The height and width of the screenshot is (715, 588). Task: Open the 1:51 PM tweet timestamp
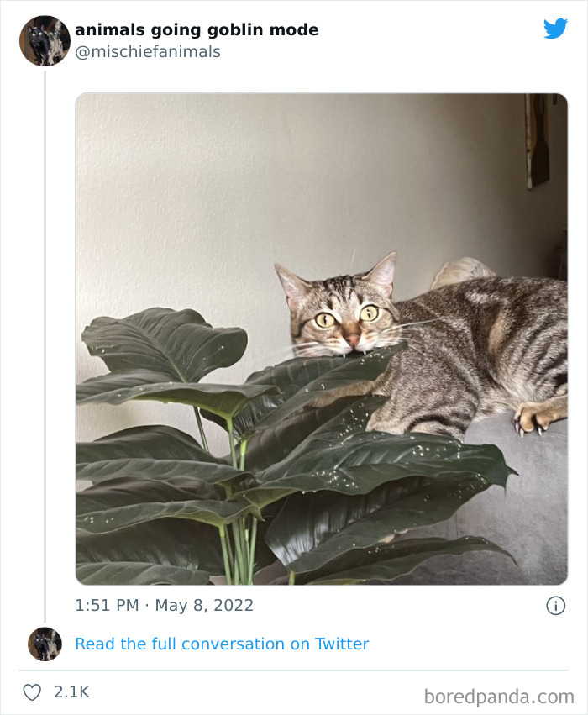(105, 605)
